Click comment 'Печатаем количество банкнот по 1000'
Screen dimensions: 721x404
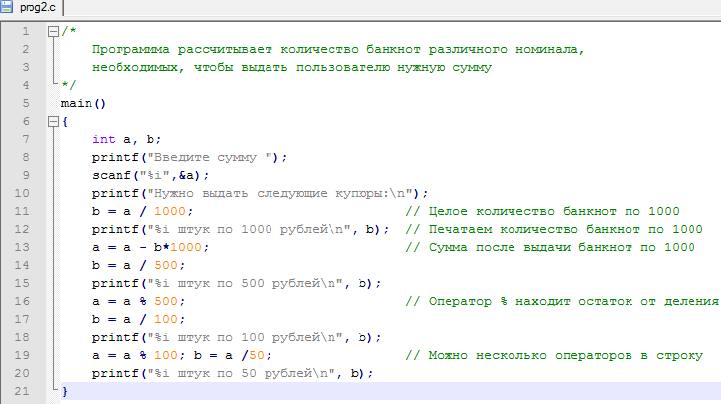point(554,229)
